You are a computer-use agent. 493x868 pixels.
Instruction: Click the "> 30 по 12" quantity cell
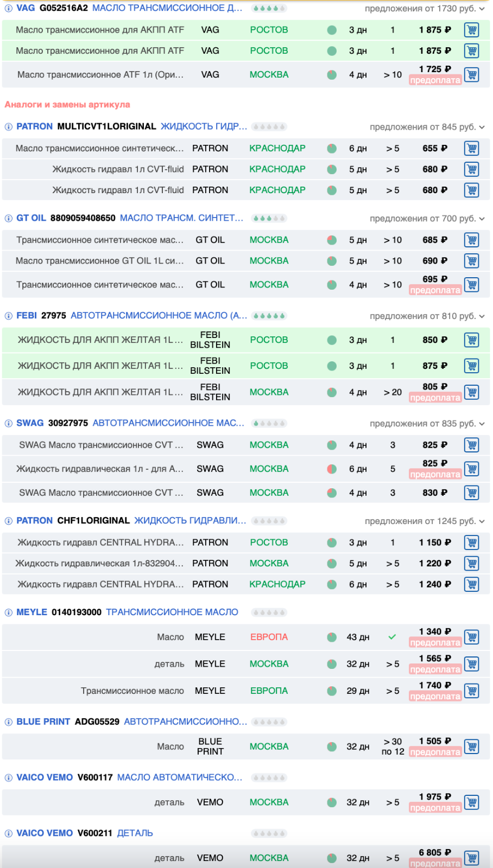pos(393,746)
